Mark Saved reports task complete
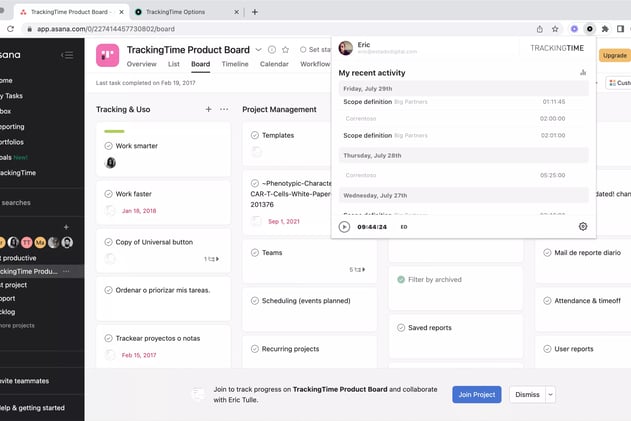The height and width of the screenshot is (421, 631). click(x=401, y=328)
